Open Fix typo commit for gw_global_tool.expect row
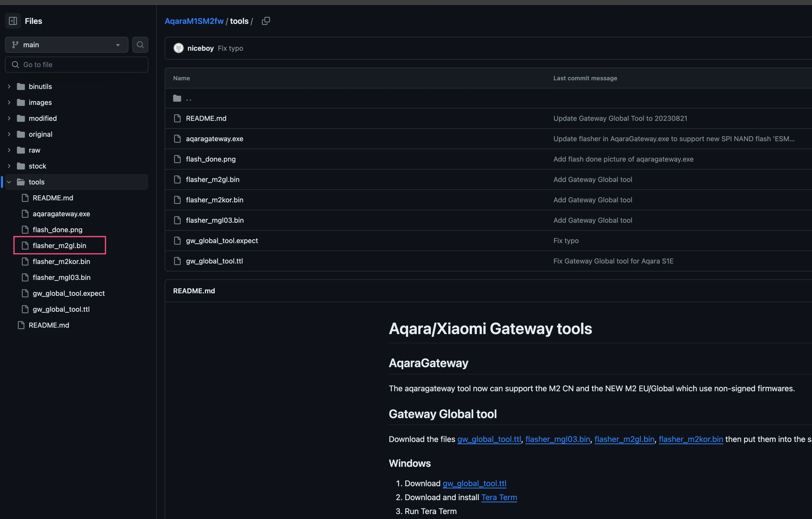 click(x=566, y=241)
